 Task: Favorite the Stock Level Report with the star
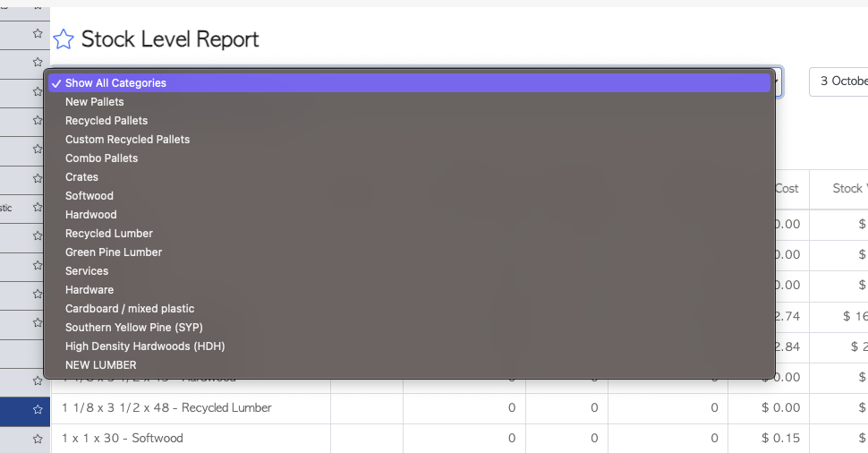[x=64, y=39]
